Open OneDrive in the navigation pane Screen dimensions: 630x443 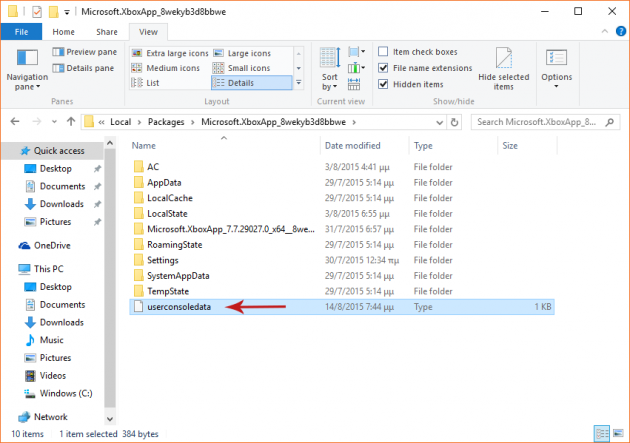click(x=53, y=245)
